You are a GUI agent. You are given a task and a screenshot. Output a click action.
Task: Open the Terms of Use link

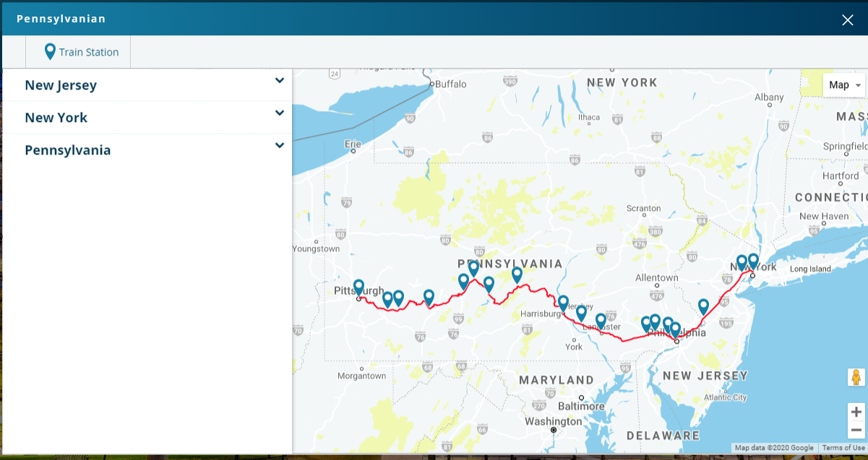(843, 448)
